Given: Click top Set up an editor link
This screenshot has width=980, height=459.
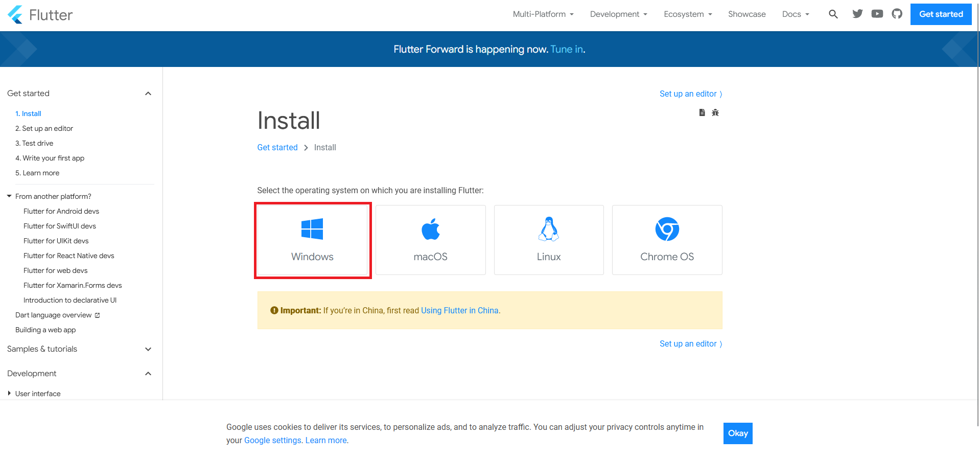Looking at the screenshot, I should pos(691,94).
